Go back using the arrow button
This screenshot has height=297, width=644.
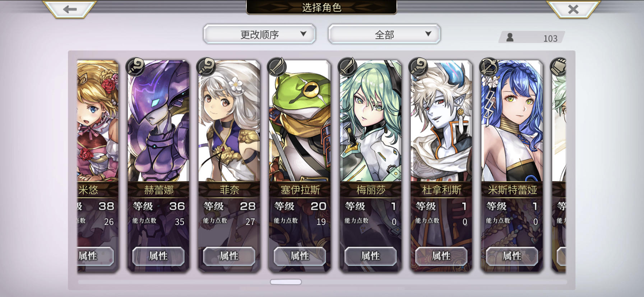coord(70,9)
